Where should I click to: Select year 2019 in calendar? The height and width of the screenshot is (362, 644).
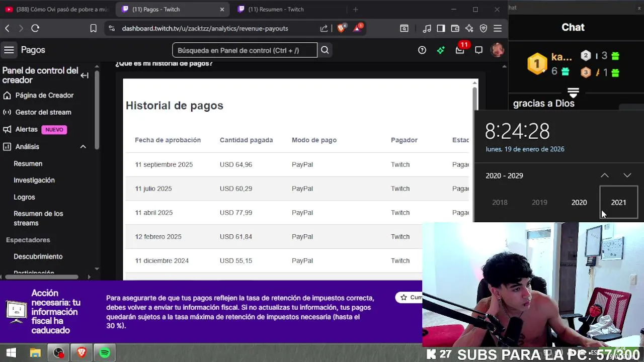point(539,202)
